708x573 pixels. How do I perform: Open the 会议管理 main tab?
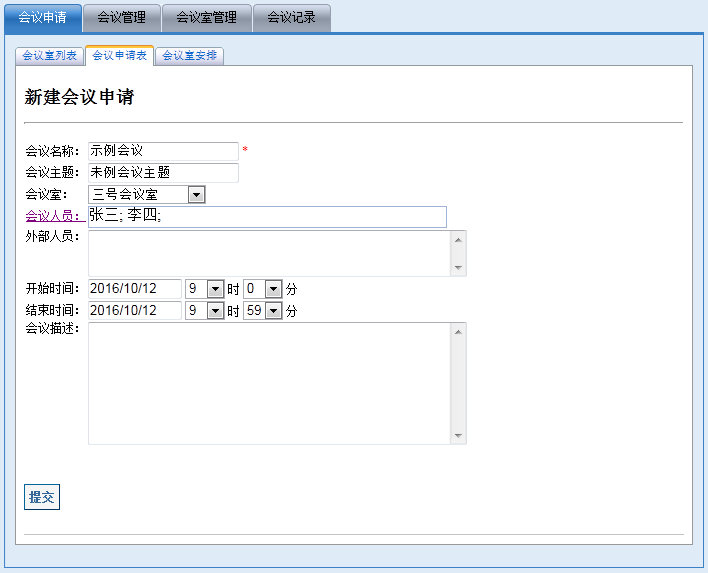coord(122,18)
